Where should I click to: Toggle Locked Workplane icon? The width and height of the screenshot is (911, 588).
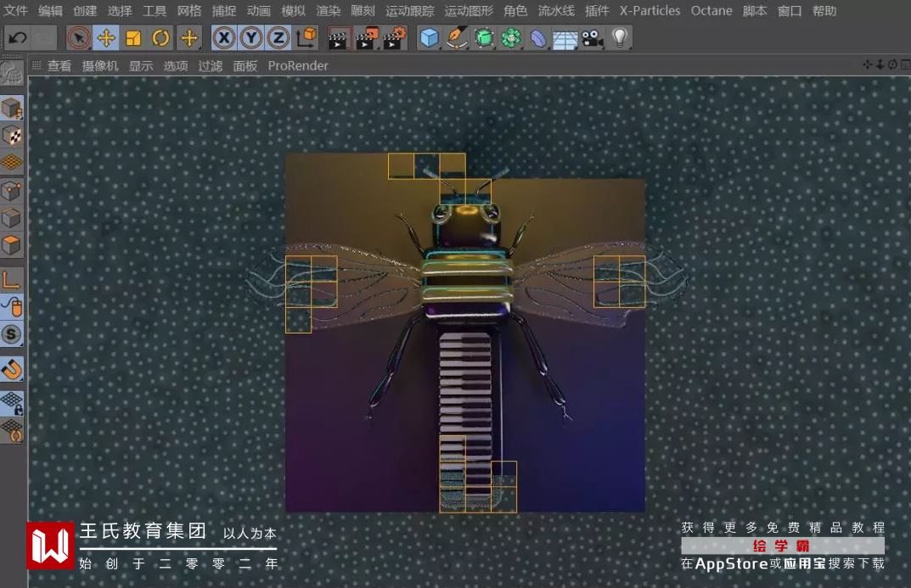12,403
